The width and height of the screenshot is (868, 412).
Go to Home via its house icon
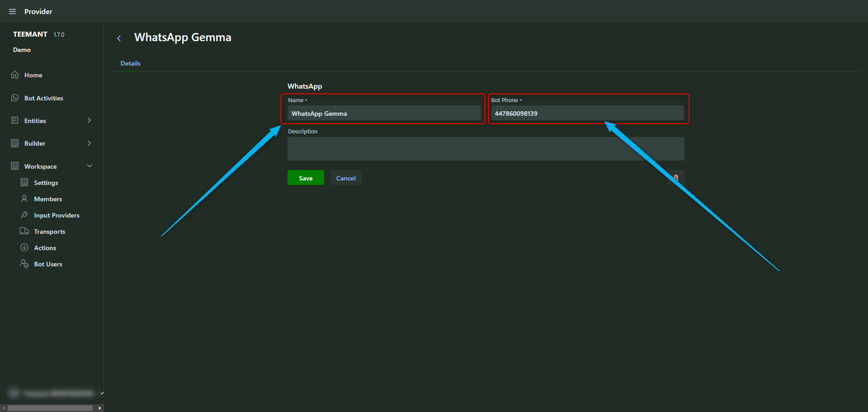point(15,75)
